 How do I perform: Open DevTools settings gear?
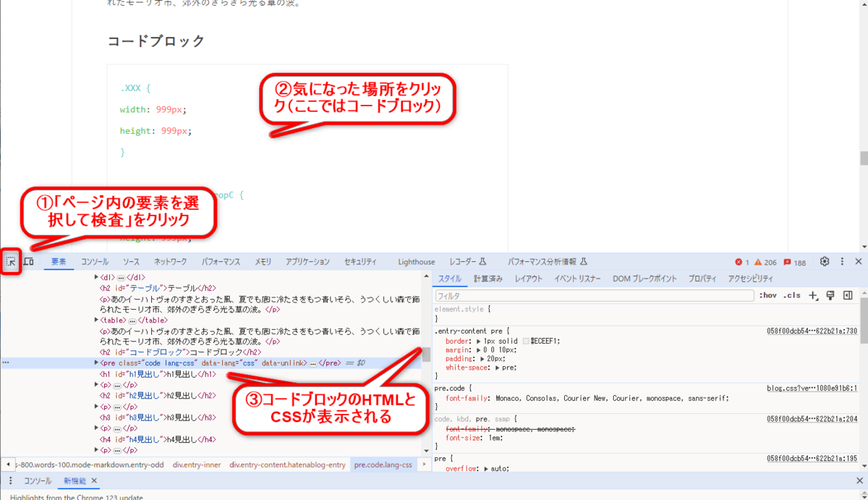tap(825, 262)
